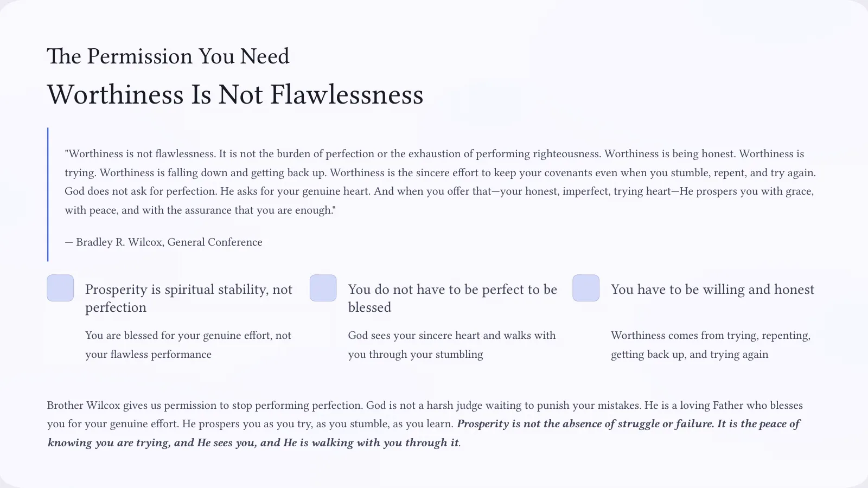The image size is (868, 488).
Task: Click the blue vertical bar of the blockquote
Action: [48, 194]
